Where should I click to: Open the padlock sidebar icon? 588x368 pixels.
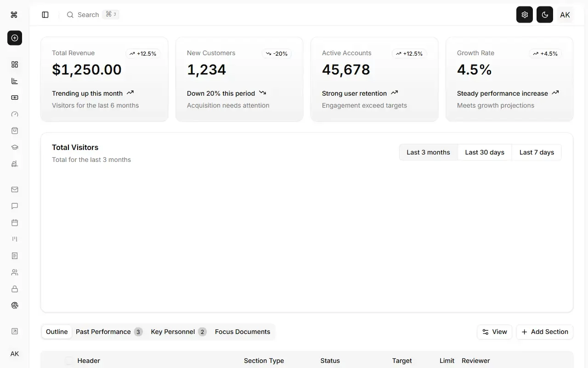15,289
